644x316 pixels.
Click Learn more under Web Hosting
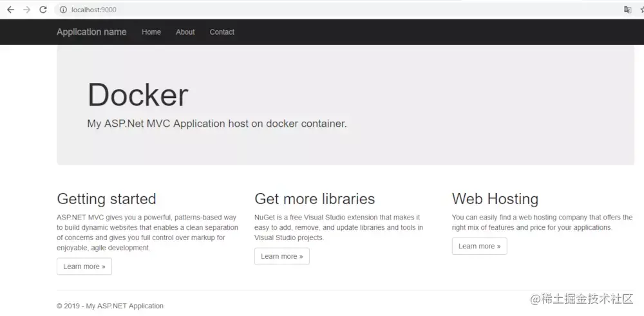[479, 246]
